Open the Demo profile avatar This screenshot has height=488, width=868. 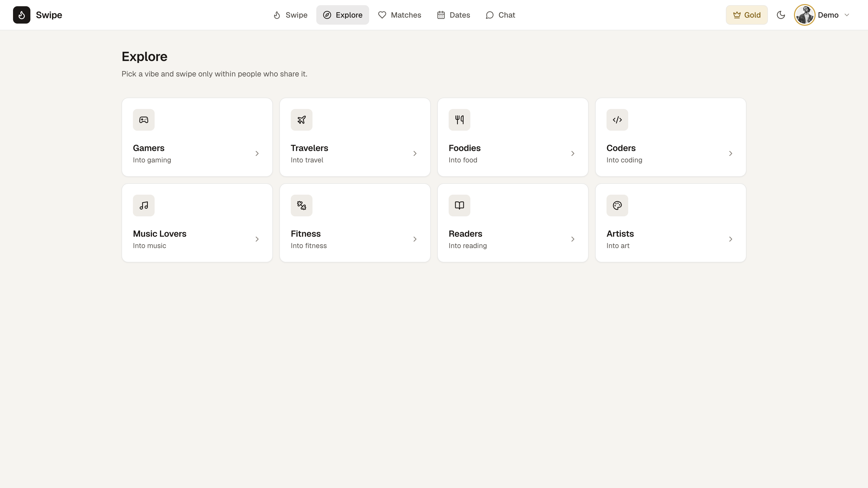tap(805, 15)
